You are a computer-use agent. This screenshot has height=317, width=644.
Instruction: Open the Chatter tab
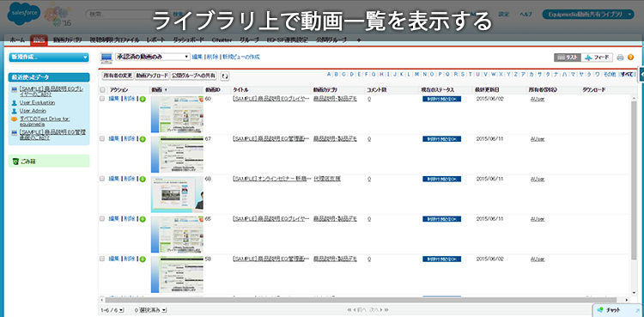(x=222, y=40)
